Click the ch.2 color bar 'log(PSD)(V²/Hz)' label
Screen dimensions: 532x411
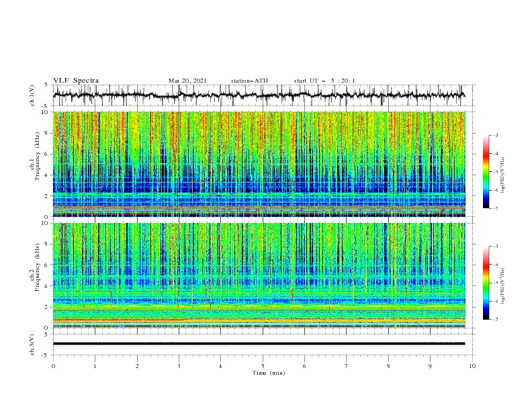pos(503,286)
